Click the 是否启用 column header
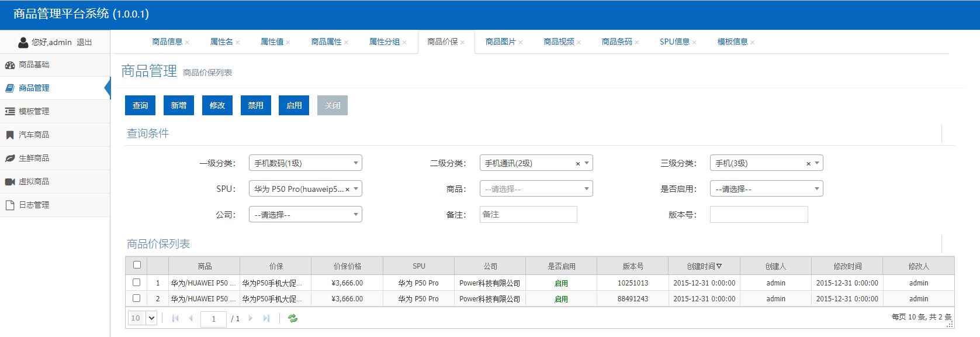The width and height of the screenshot is (980, 337). click(562, 266)
